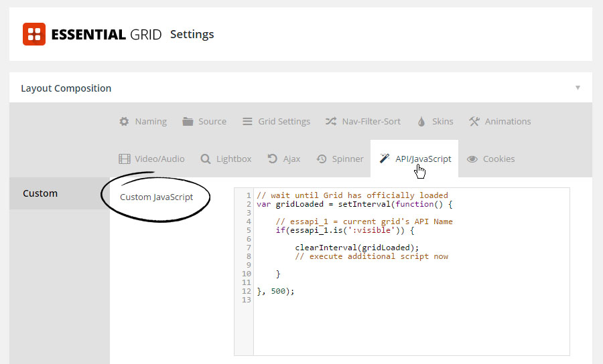Click the Lightbox magnifier icon
The height and width of the screenshot is (364, 603).
click(206, 159)
